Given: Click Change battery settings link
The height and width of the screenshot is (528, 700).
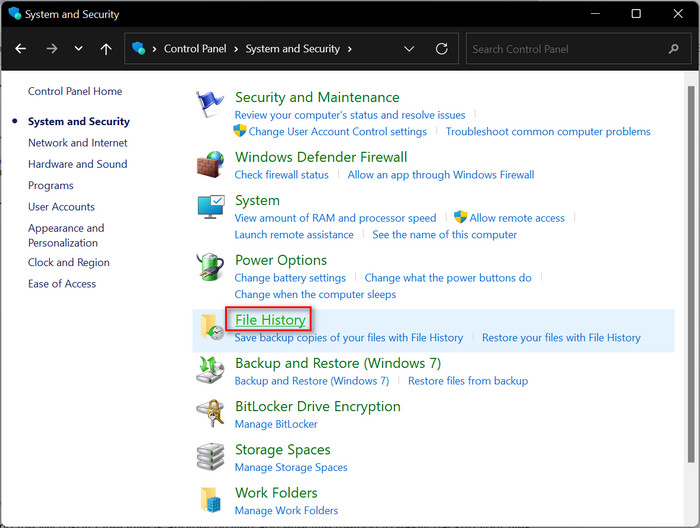Looking at the screenshot, I should 290,278.
